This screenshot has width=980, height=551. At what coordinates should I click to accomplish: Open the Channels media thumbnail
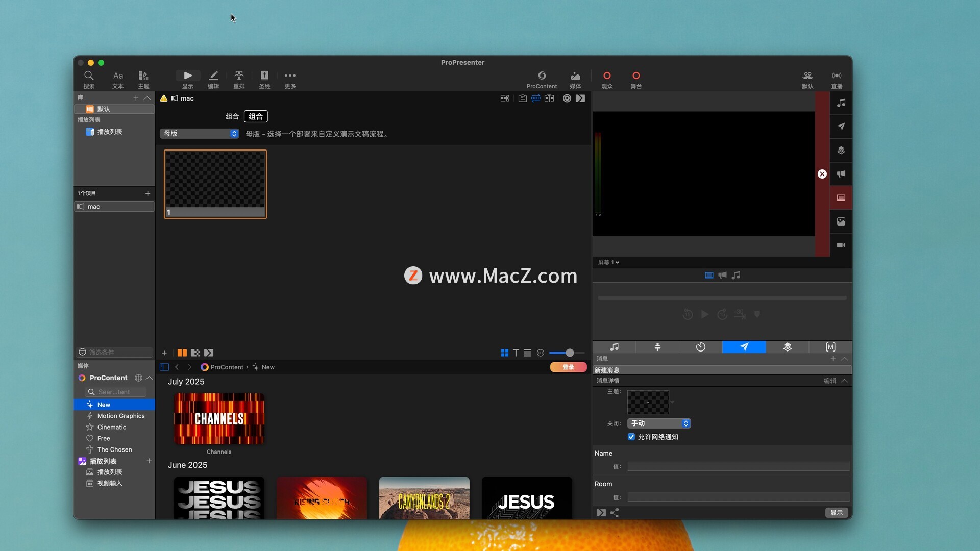click(x=219, y=419)
